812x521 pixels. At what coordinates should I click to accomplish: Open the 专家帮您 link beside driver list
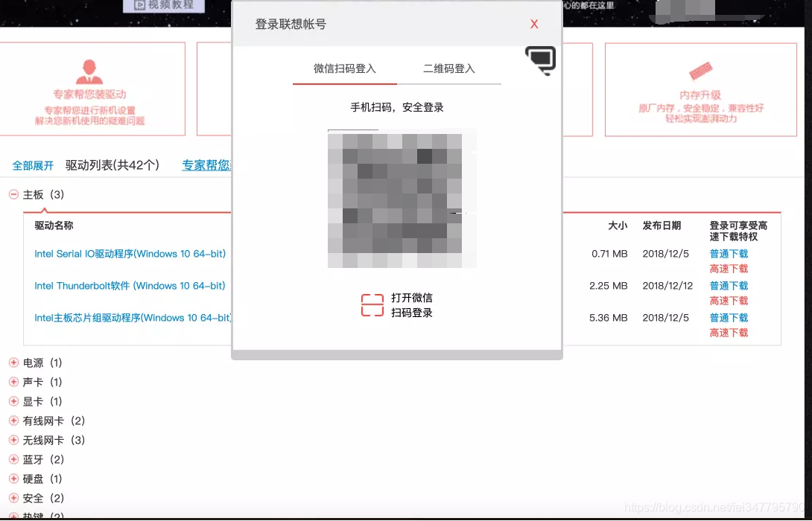coord(206,165)
